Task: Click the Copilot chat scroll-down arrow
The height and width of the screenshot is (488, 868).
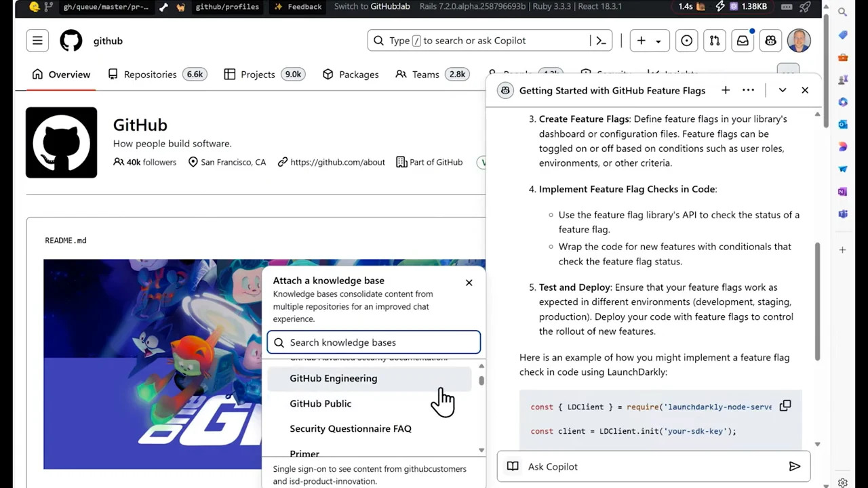Action: coord(817,444)
